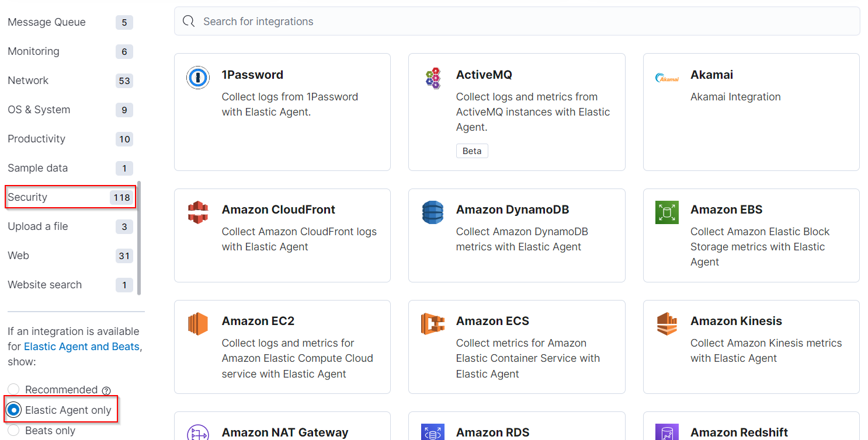
Task: Click the 1Password logo icon
Action: [x=198, y=77]
